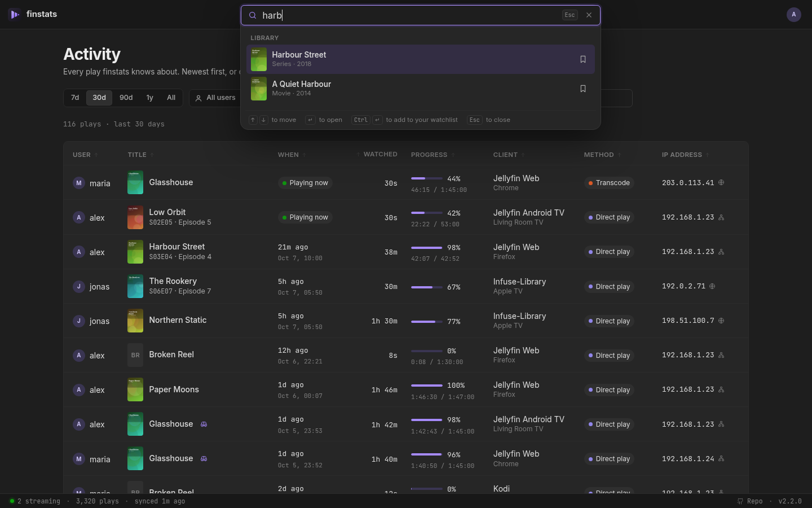812x508 pixels.
Task: Open the Harbour Street search result
Action: tap(421, 59)
